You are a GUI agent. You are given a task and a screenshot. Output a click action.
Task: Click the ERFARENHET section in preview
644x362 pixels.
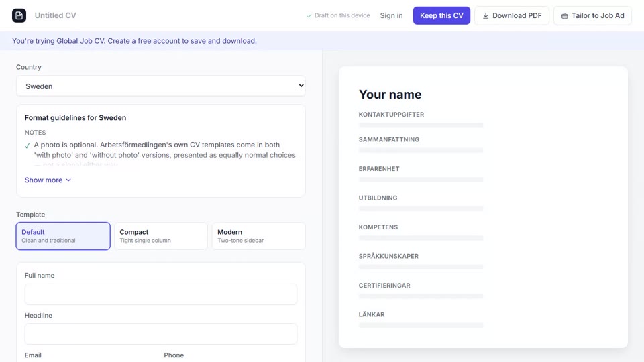pos(379,169)
